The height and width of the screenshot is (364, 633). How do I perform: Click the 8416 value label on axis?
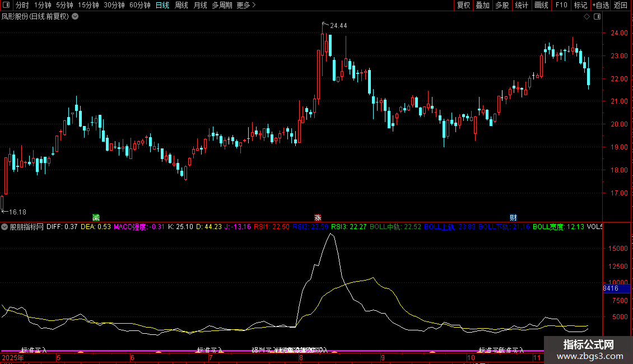[611, 288]
